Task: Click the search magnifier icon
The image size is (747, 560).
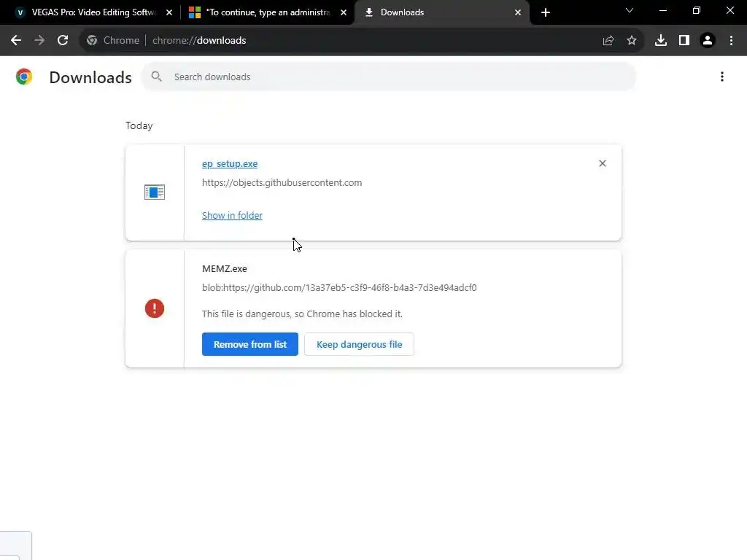Action: point(156,77)
